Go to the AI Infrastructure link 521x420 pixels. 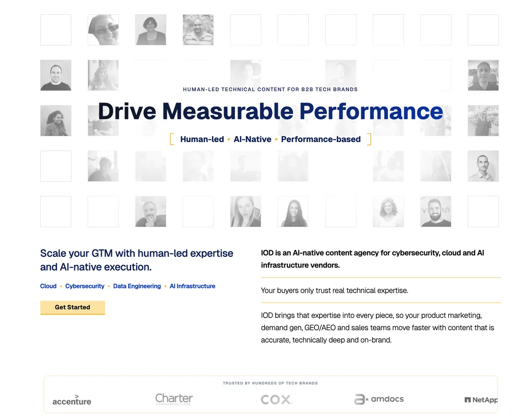point(192,286)
